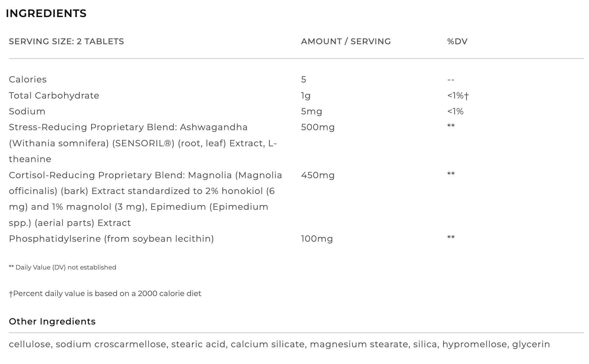Click the <1%† carbohydrate daily value
Viewport: 589px width, 364px height.
click(x=458, y=95)
